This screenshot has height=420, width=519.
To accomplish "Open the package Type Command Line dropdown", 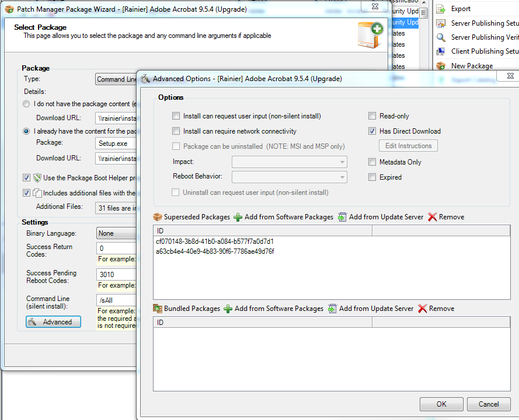I will click(x=116, y=79).
